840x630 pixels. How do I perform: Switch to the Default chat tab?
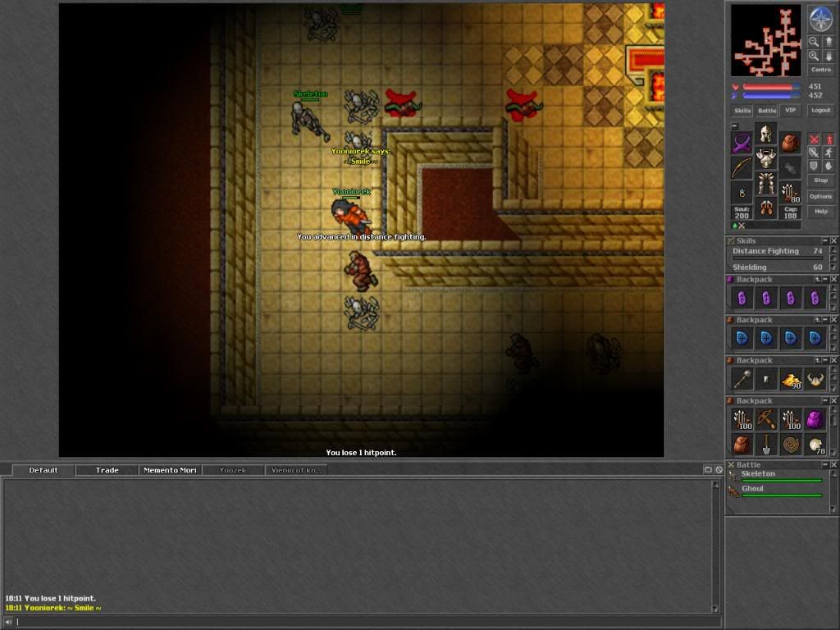(43, 470)
